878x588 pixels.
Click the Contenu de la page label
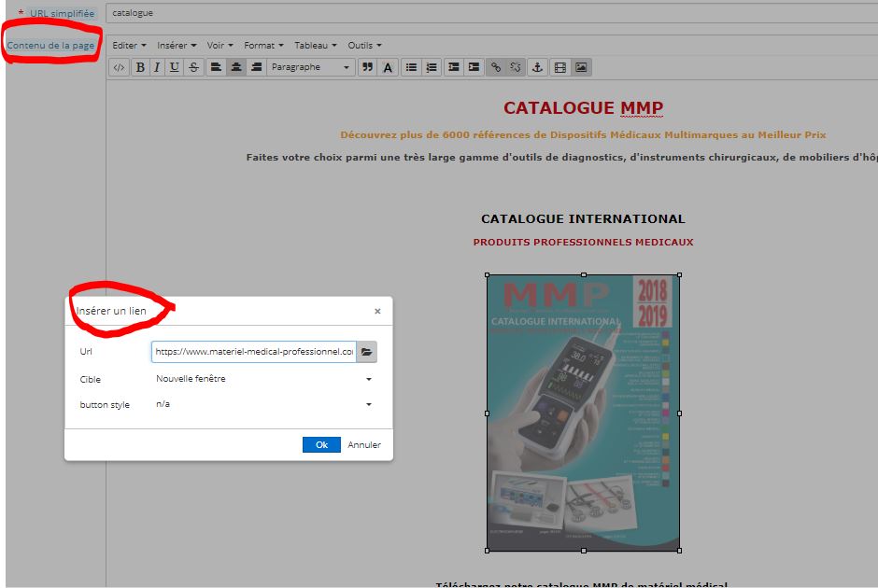pos(50,46)
